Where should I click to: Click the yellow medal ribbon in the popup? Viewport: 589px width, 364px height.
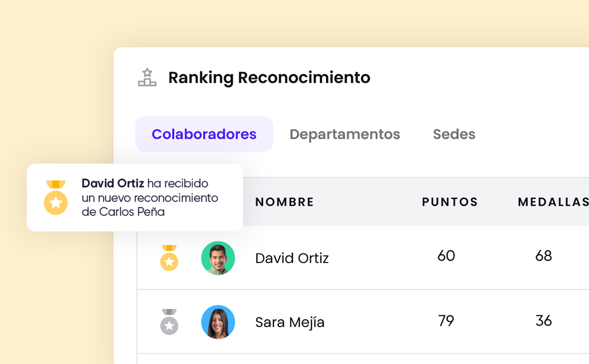pos(55,185)
